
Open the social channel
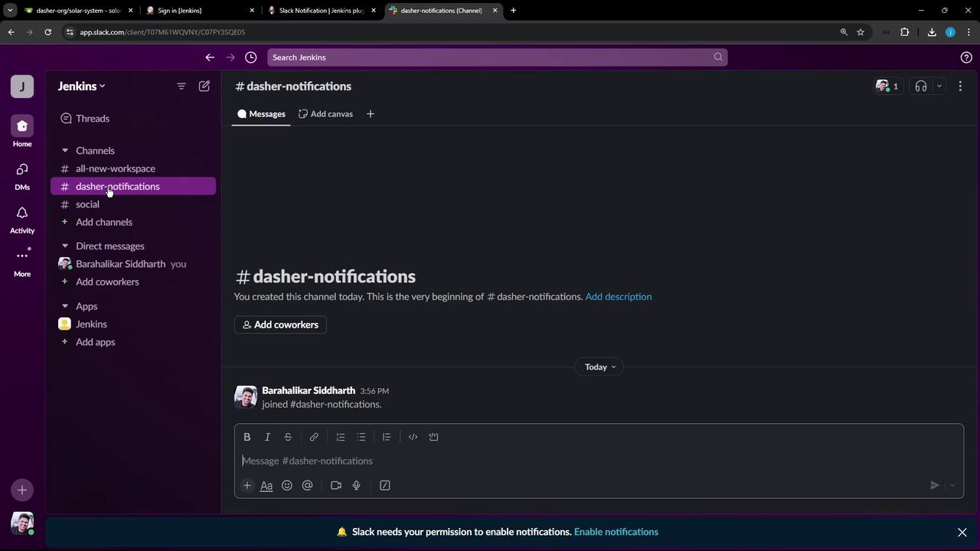133,204
